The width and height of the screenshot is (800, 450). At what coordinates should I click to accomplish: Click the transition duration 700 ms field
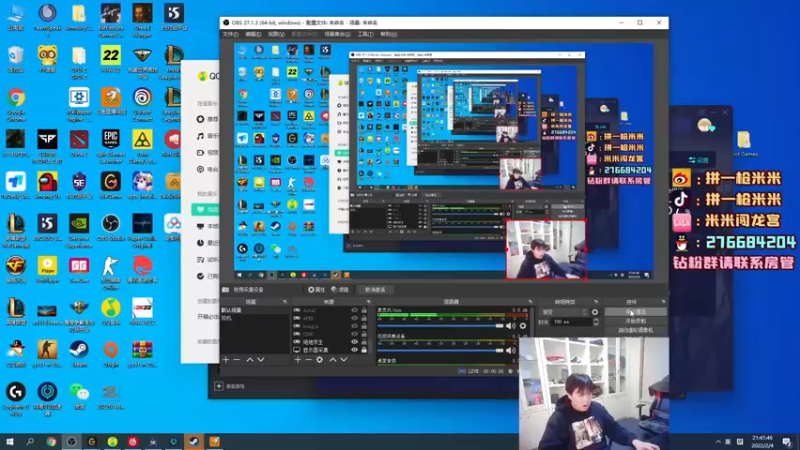point(572,322)
